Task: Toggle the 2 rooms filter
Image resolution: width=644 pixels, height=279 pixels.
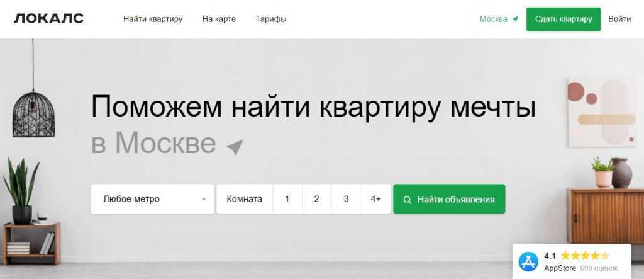Action: [x=316, y=199]
